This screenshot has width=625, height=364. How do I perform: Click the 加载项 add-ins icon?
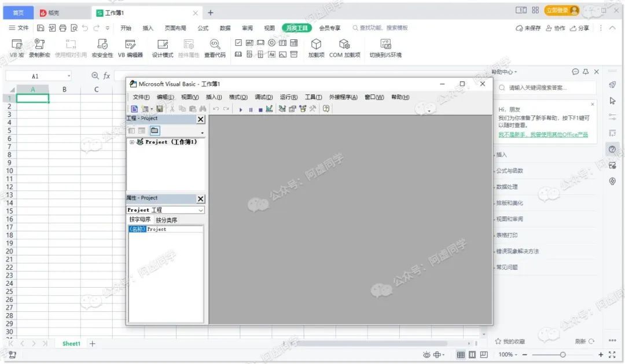point(316,45)
